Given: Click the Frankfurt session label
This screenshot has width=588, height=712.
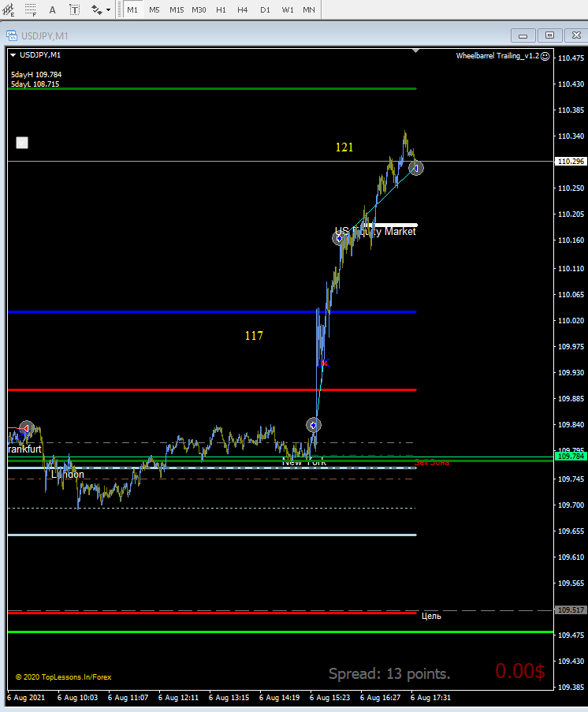Looking at the screenshot, I should 25,449.
